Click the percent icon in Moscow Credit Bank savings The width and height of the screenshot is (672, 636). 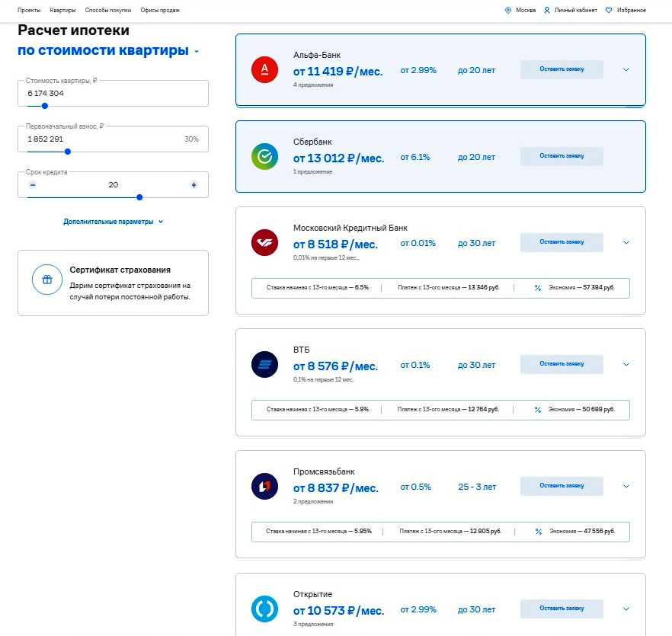[x=538, y=288]
